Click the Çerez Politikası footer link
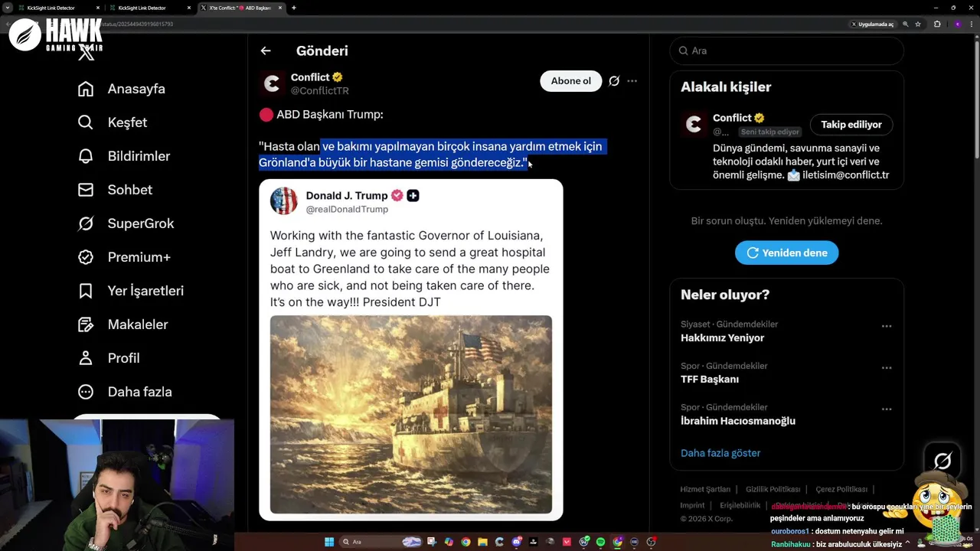The width and height of the screenshot is (980, 551). [x=841, y=489]
